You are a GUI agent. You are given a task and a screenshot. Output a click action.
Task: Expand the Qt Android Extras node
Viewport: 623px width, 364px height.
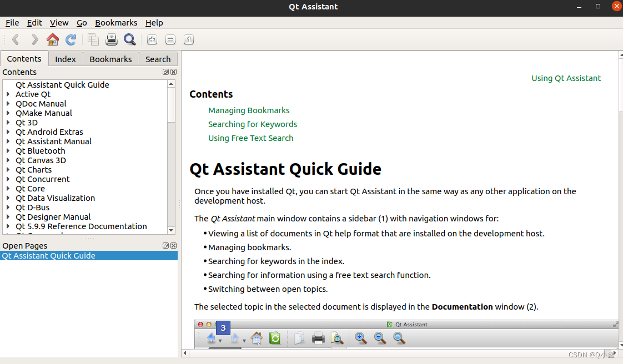pyautogui.click(x=8, y=132)
